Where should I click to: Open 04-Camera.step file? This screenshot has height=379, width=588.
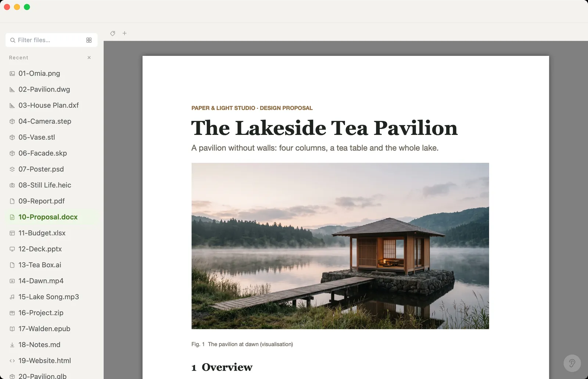tap(51, 121)
